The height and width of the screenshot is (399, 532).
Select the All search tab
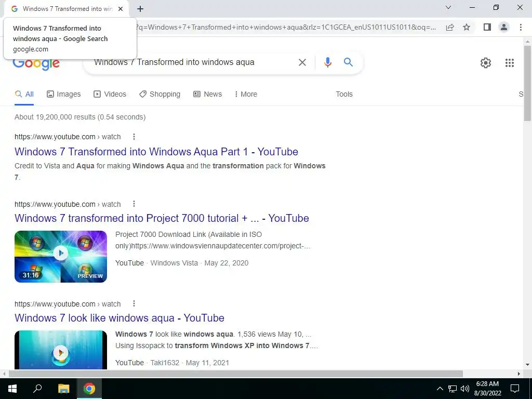tap(24, 95)
